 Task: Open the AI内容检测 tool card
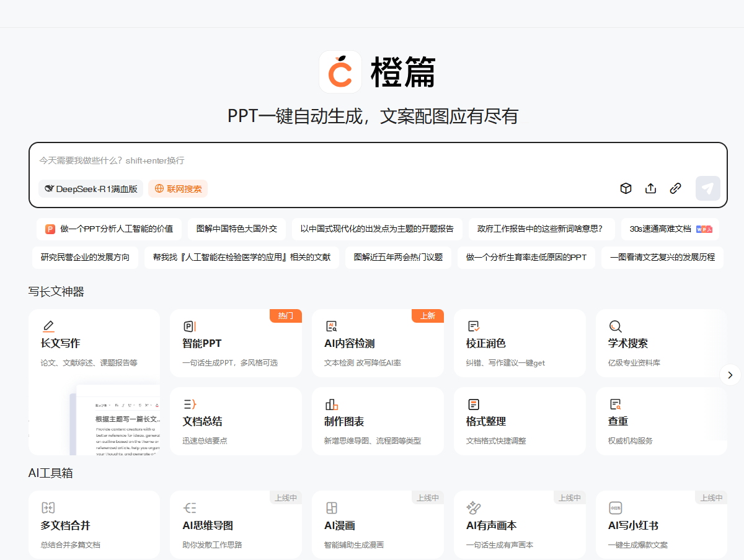[378, 343]
